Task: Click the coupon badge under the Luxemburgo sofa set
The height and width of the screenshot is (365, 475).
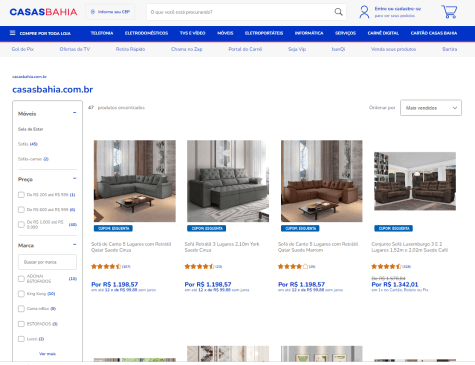Action: click(394, 228)
